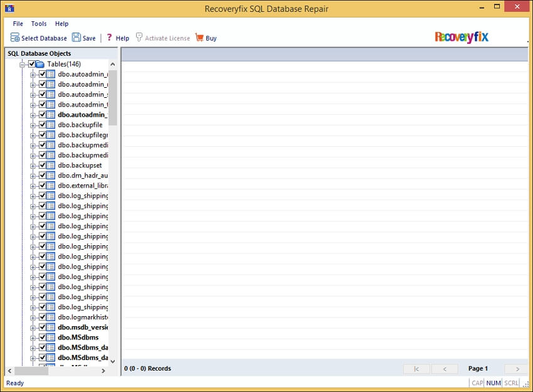533x392 pixels.
Task: Click the tree's vertical scroll up arrow
Action: pos(113,64)
